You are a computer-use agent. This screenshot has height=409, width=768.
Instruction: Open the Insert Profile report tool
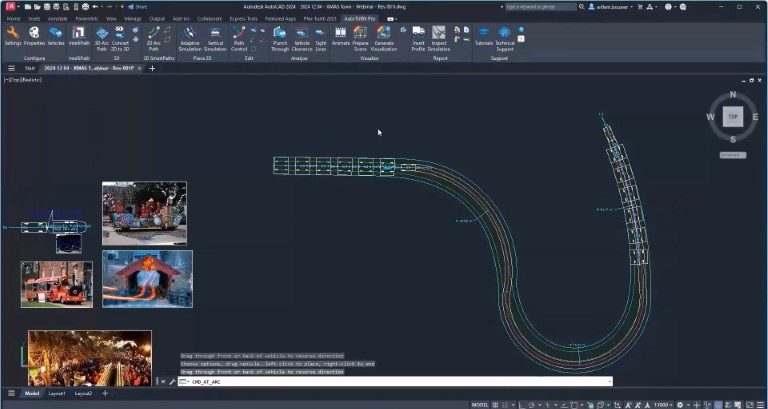tap(417, 35)
